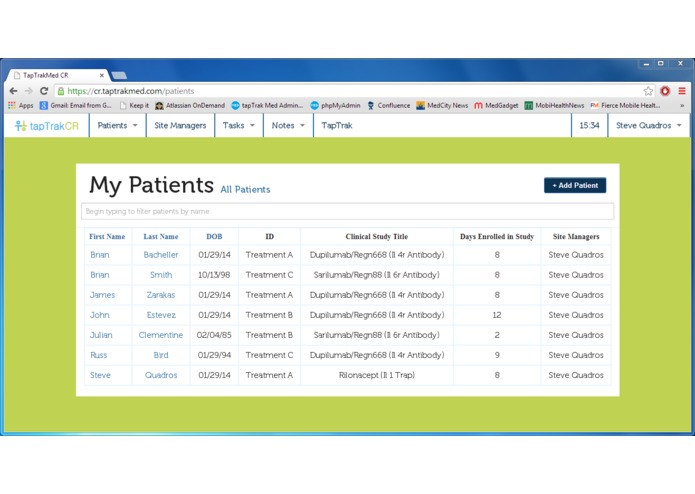Click first name Steve link
The height and width of the screenshot is (494, 695).
pos(100,375)
